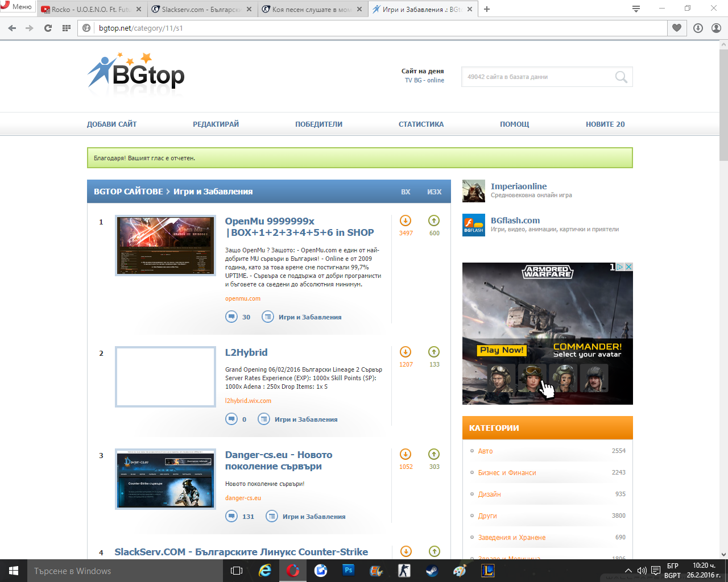Open the 'Дизайн' category
Screen dimensions: 728x582
coord(489,494)
